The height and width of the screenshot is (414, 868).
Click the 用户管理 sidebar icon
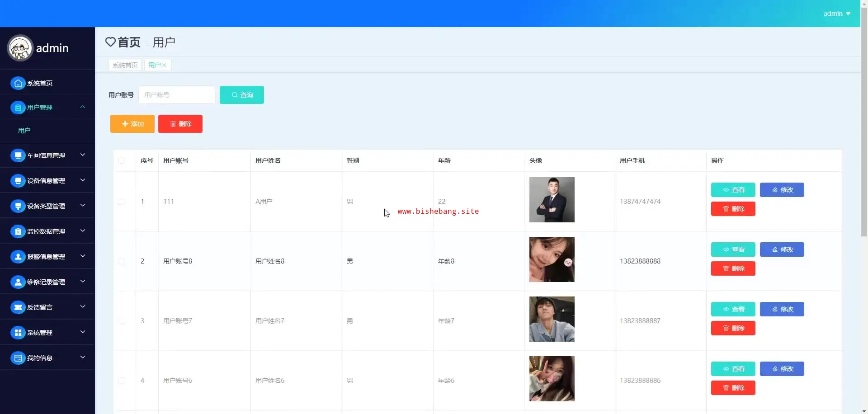(x=18, y=108)
